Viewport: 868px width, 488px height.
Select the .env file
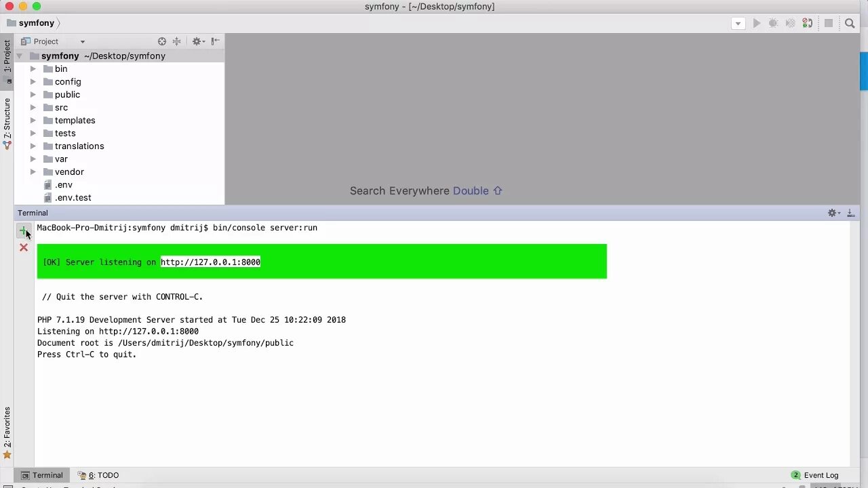[63, 185]
